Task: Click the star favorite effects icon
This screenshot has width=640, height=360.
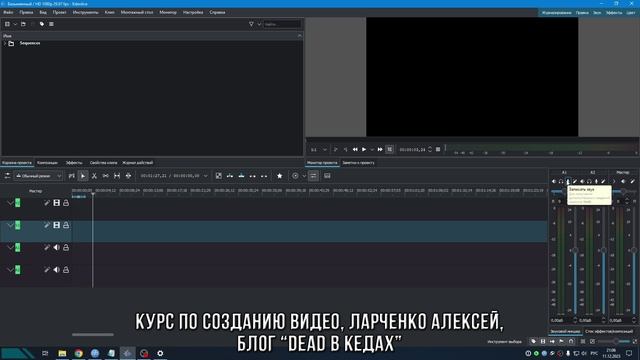Action: [280, 176]
